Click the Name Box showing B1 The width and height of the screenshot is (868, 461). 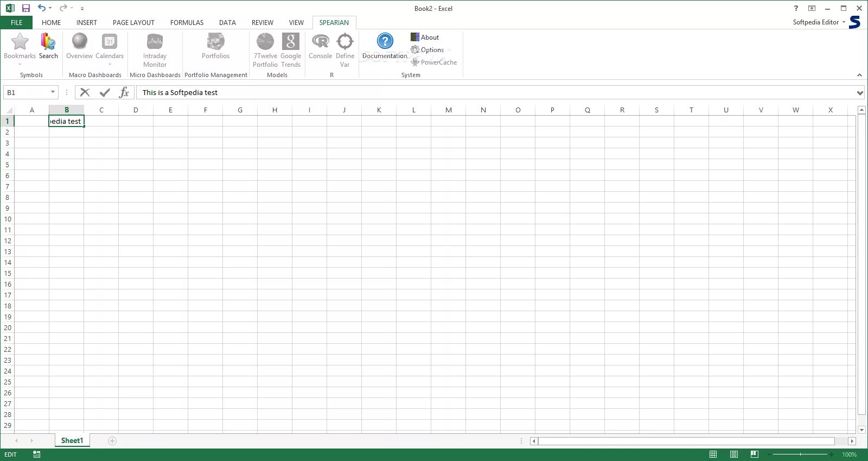pyautogui.click(x=25, y=92)
